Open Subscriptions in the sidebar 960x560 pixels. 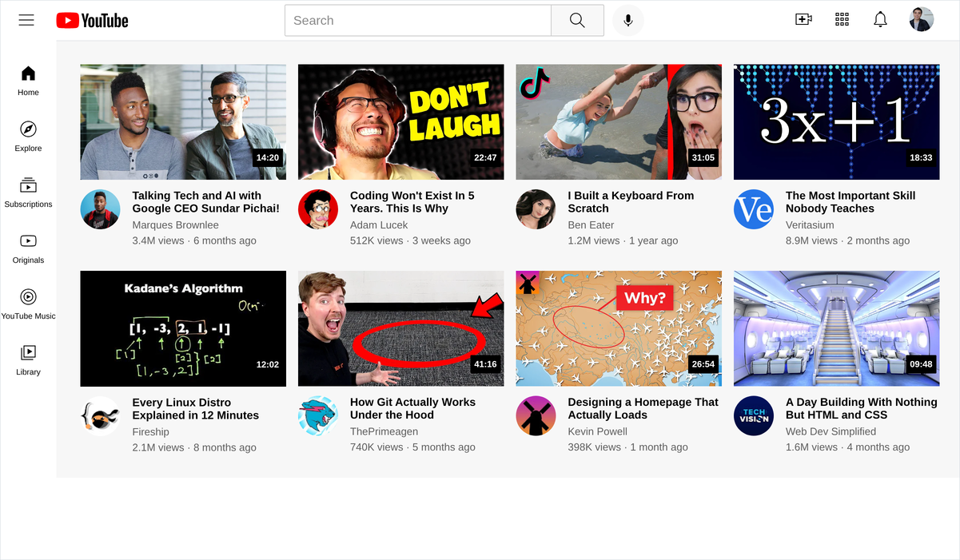click(28, 193)
